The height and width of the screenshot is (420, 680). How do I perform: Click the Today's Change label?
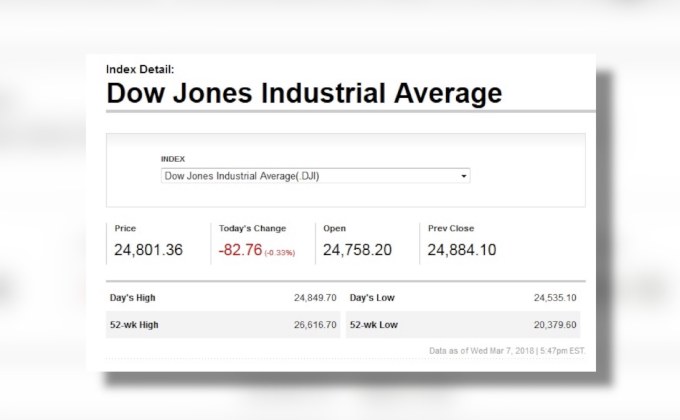pos(252,229)
